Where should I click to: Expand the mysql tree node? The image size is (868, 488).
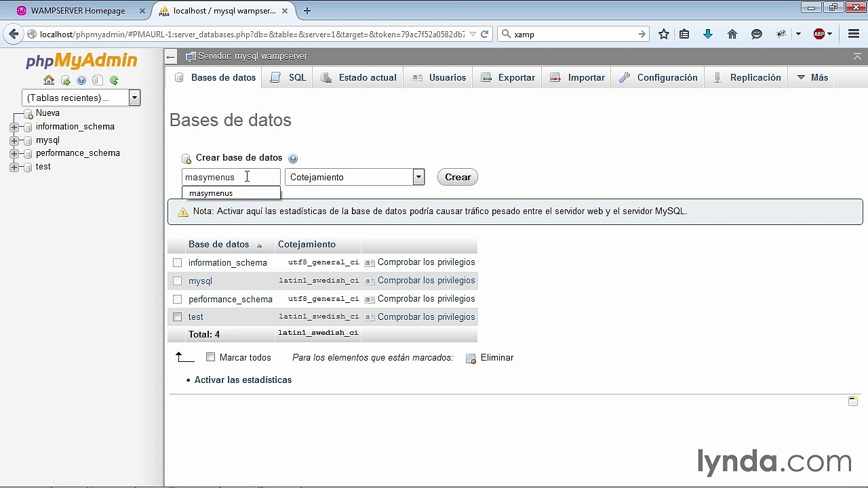[14, 140]
